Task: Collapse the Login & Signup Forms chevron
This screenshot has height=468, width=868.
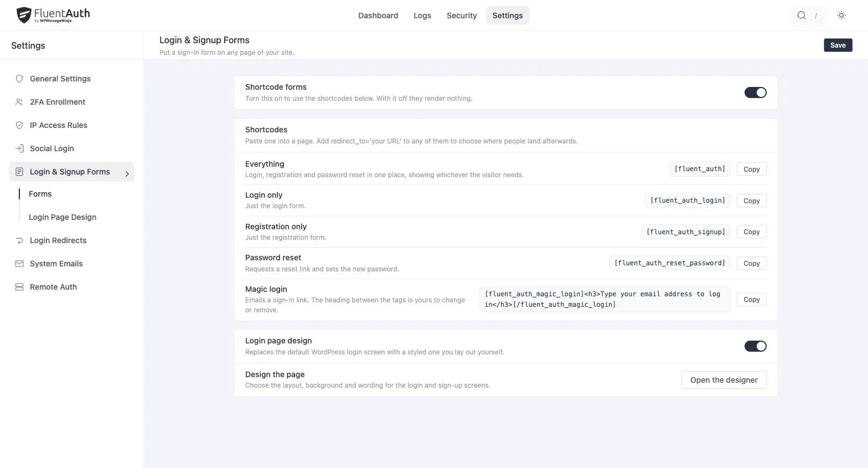Action: [127, 174]
